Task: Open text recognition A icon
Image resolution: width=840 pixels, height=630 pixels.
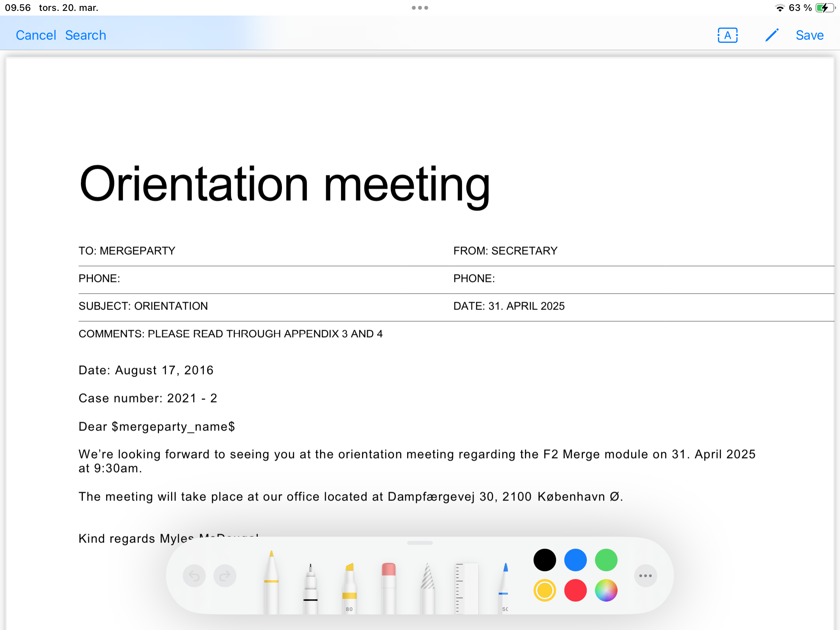Action: (x=727, y=35)
